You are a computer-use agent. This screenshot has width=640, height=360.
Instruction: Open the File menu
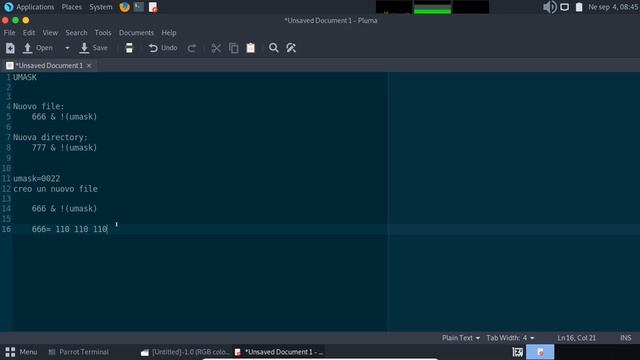(9, 33)
